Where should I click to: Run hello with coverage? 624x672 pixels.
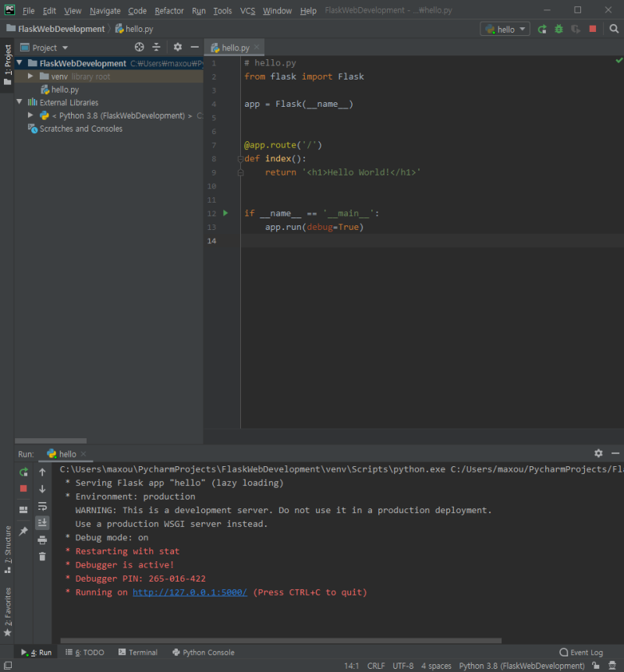point(575,28)
